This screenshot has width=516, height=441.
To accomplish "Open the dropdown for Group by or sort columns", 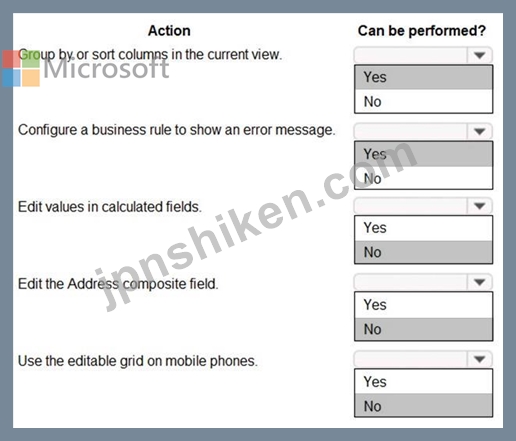I will tap(480, 55).
